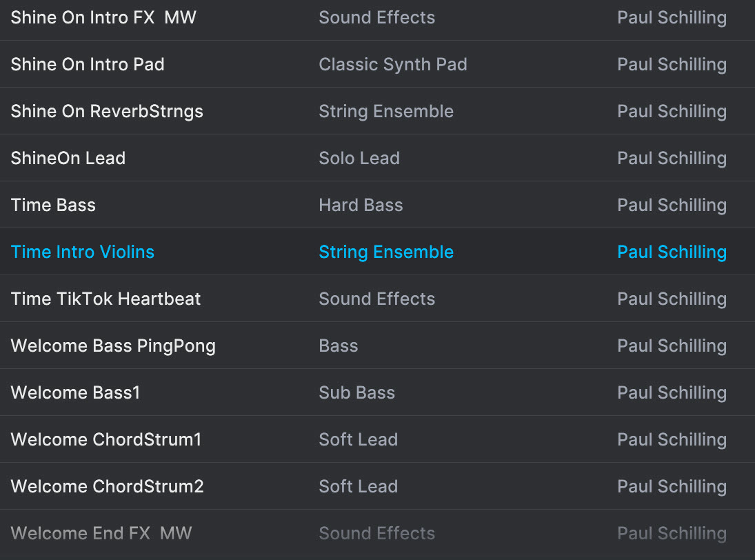Select the Welcome ChordStrum1 preset
Viewport: 755px width, 560px height.
tap(378, 439)
